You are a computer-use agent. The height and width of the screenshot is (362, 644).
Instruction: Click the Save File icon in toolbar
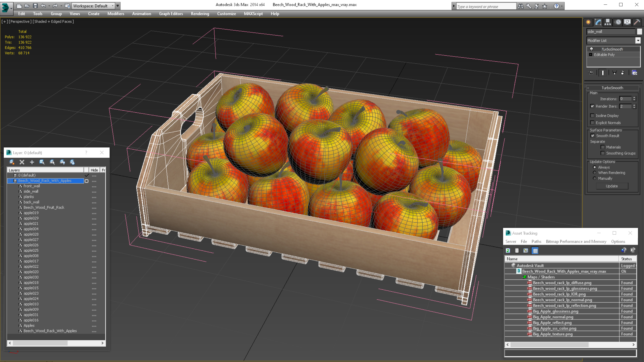coord(35,6)
